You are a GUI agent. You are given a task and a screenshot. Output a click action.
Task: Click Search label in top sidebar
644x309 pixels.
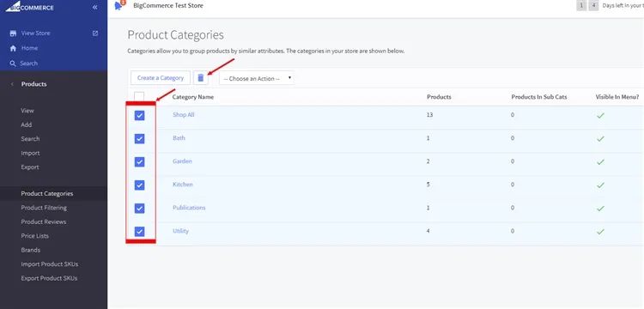click(28, 64)
